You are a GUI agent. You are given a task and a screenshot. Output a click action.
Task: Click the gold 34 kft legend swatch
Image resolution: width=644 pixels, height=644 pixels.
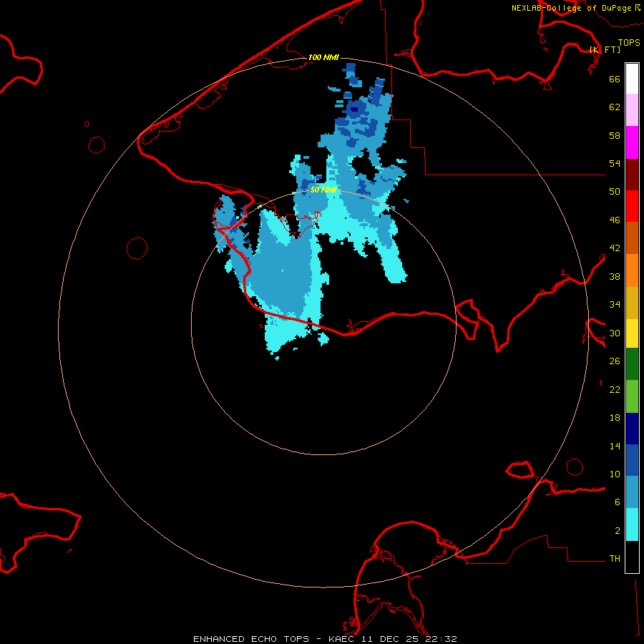pyautogui.click(x=632, y=303)
